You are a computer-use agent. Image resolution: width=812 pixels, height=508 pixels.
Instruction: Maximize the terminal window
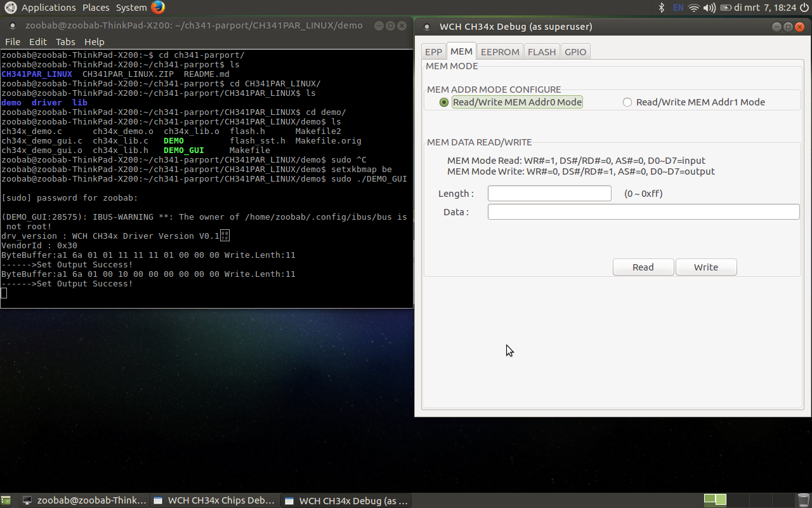[390, 26]
